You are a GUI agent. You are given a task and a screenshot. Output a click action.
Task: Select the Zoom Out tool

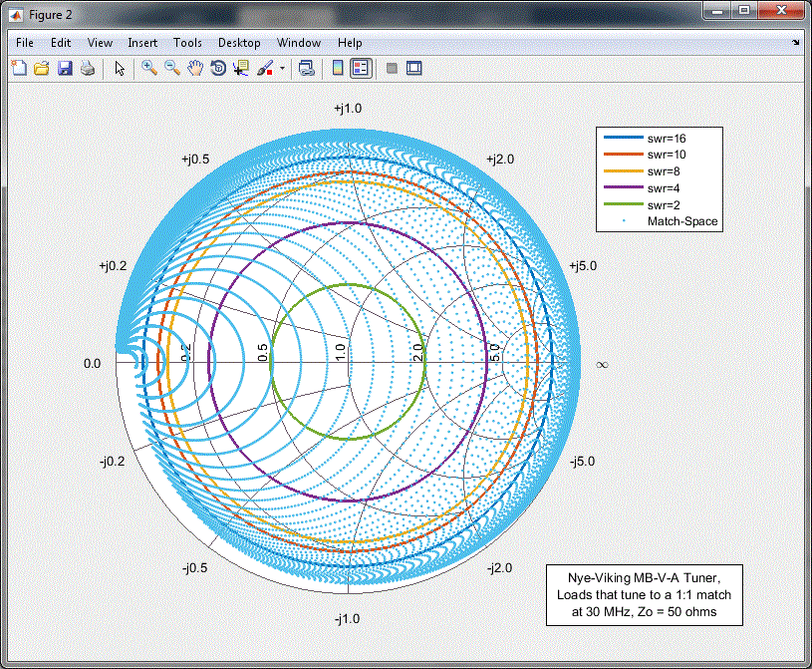[169, 68]
